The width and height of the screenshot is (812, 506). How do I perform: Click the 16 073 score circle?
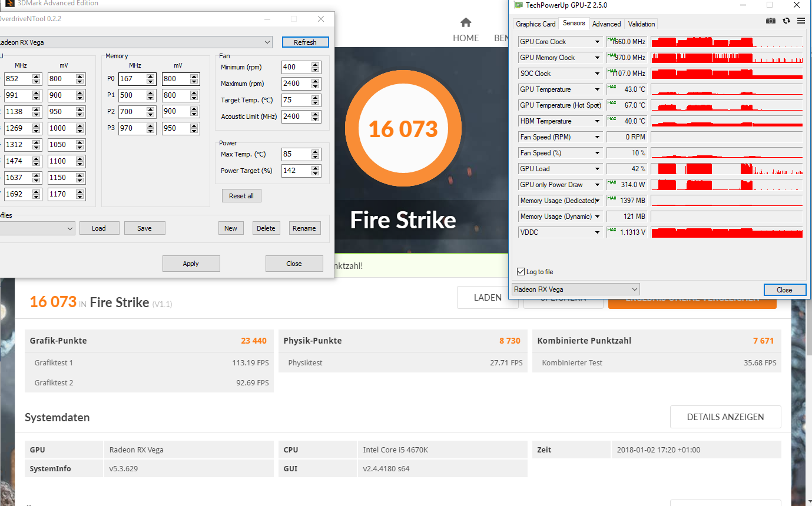pyautogui.click(x=403, y=129)
